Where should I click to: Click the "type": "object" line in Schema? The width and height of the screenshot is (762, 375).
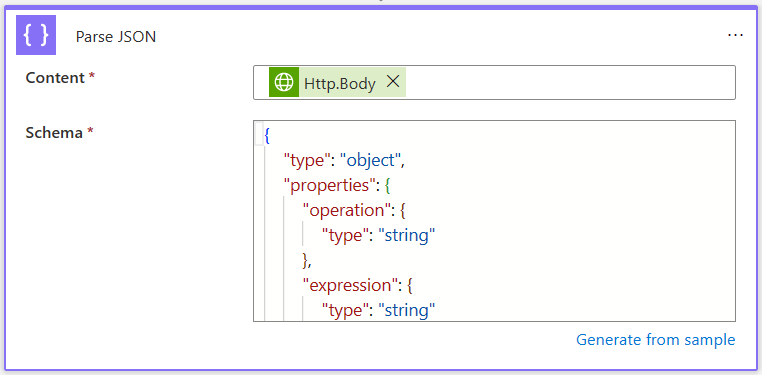coord(344,161)
